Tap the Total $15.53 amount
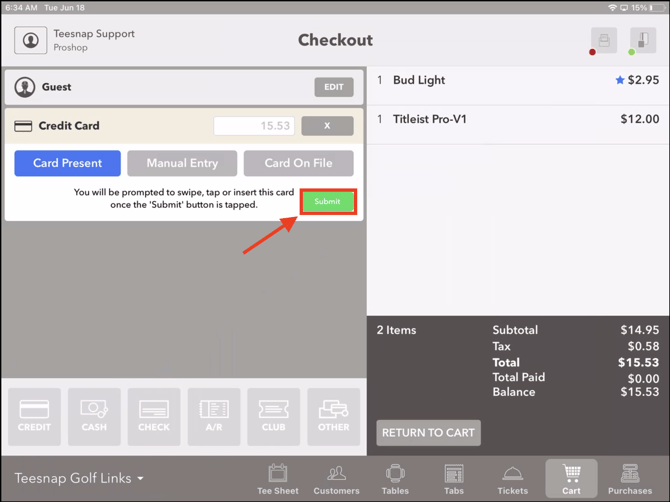 (638, 363)
